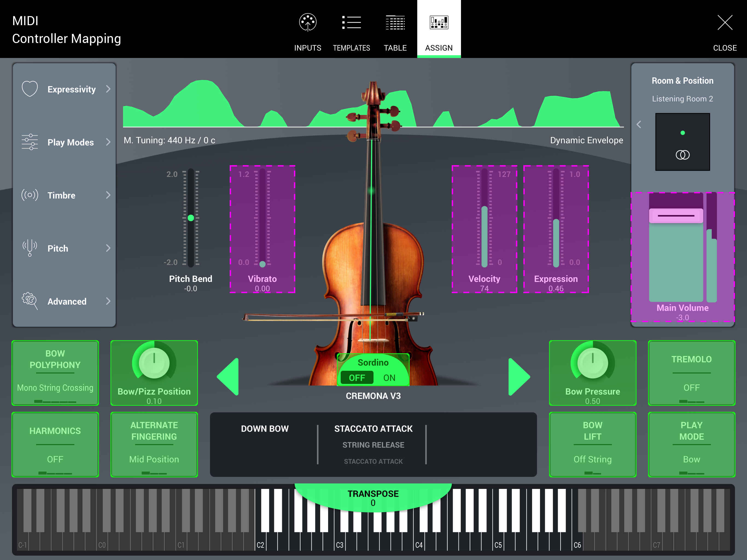Select previous instrument with left green arrow
Viewport: 747px width, 560px height.
point(228,377)
